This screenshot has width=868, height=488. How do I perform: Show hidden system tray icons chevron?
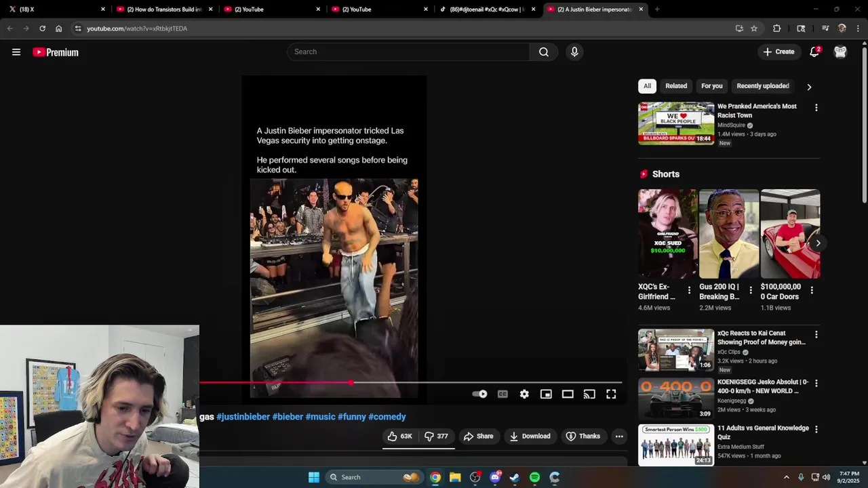click(787, 477)
